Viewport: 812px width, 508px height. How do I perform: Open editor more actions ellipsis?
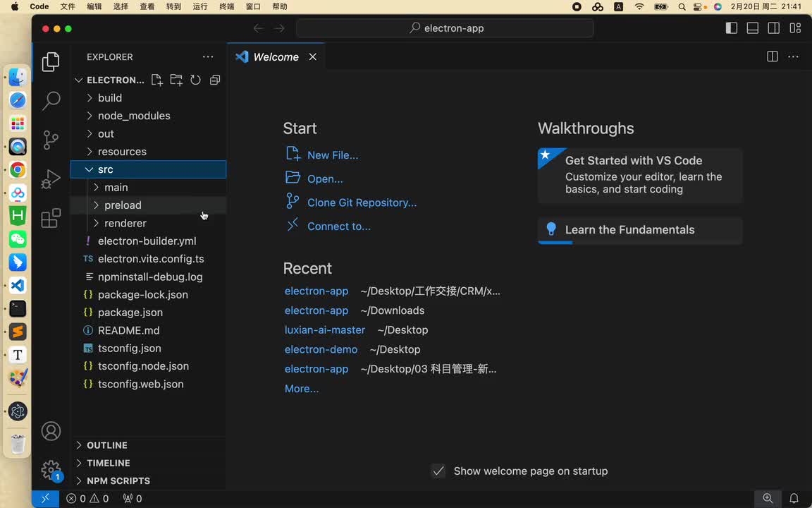click(x=794, y=56)
